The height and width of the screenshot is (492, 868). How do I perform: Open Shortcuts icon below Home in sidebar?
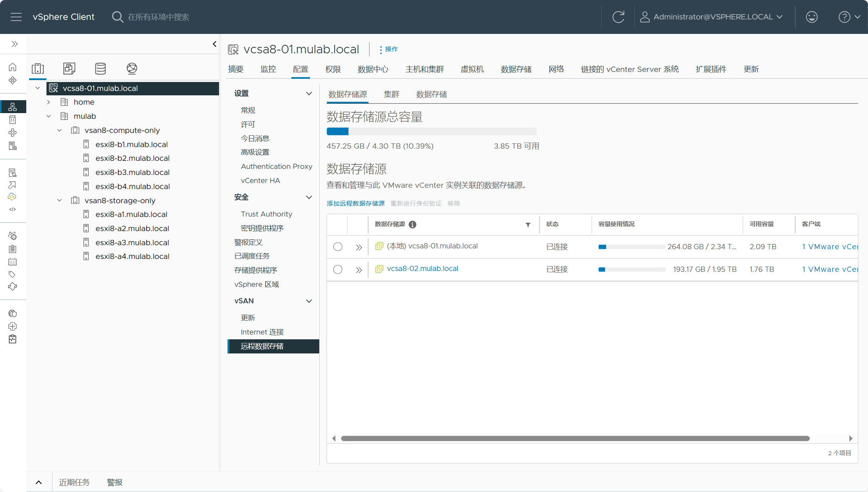pyautogui.click(x=13, y=80)
